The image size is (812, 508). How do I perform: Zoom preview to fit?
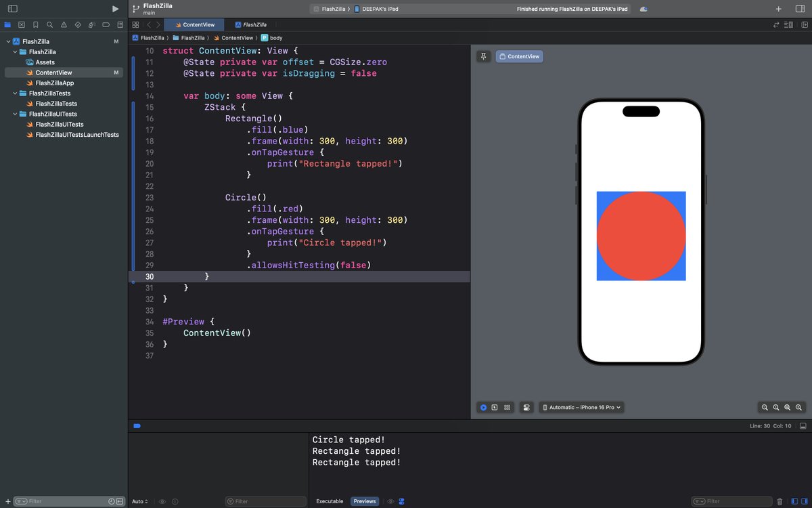pyautogui.click(x=788, y=407)
